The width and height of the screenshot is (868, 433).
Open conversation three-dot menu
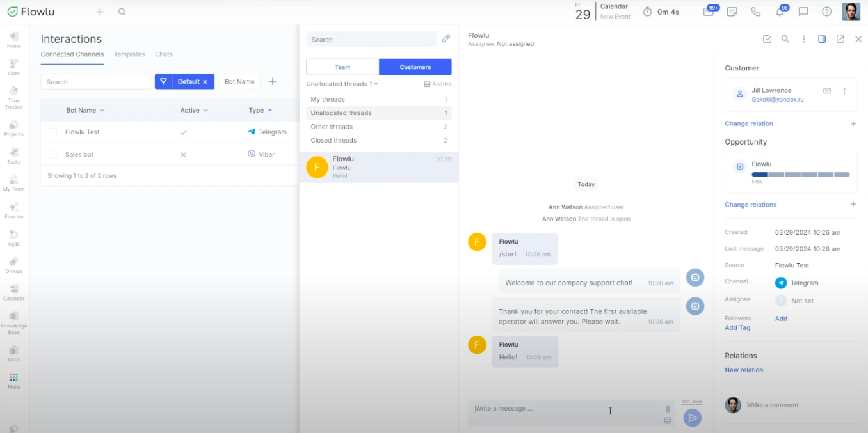tap(804, 39)
